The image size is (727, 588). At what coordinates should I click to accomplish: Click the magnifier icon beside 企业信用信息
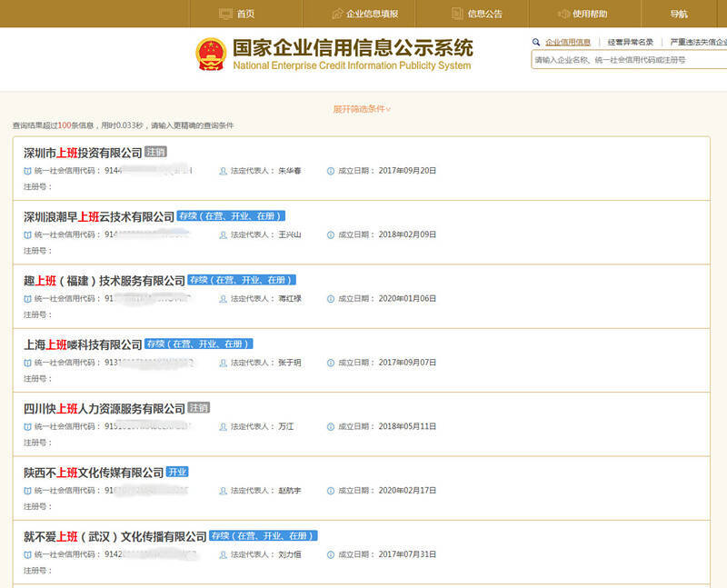coord(536,42)
